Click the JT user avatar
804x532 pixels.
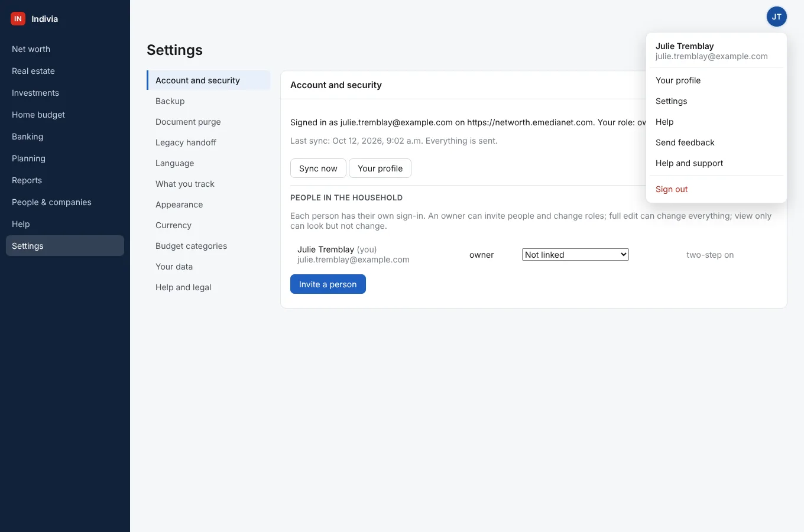click(777, 17)
